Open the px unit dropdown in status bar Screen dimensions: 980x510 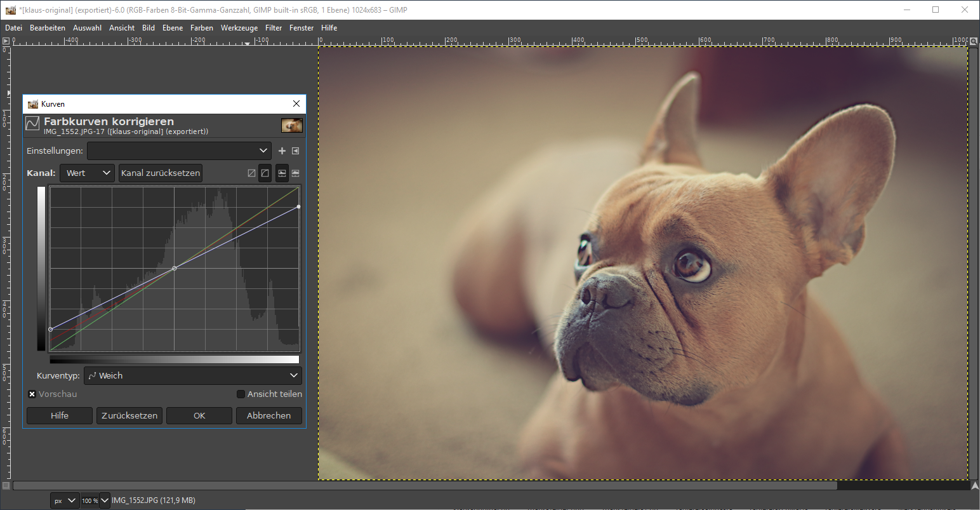point(65,500)
